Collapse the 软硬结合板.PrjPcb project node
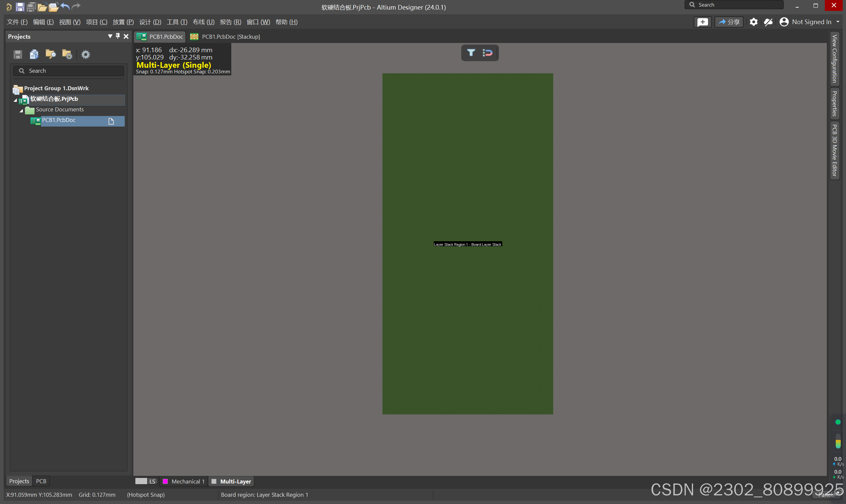This screenshot has width=846, height=504. [x=15, y=100]
